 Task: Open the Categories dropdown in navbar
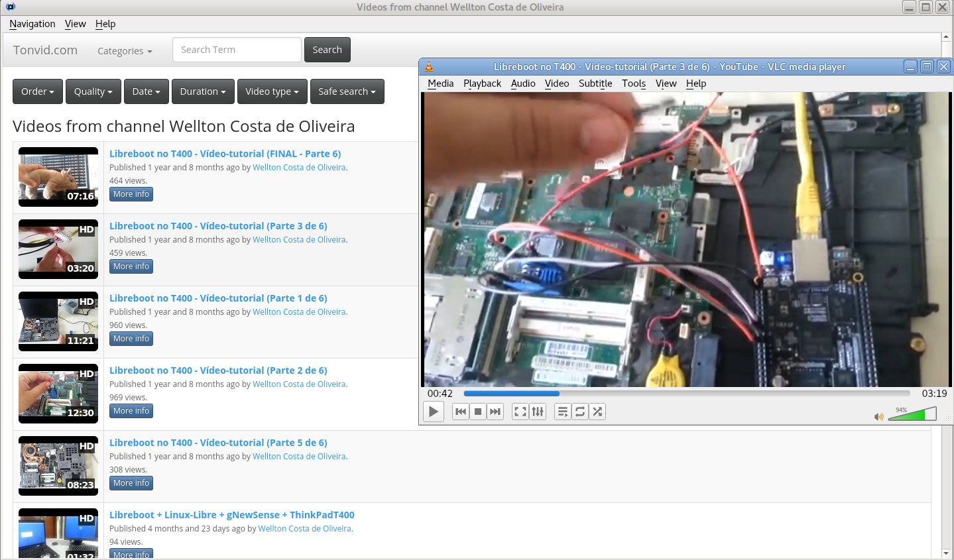125,51
